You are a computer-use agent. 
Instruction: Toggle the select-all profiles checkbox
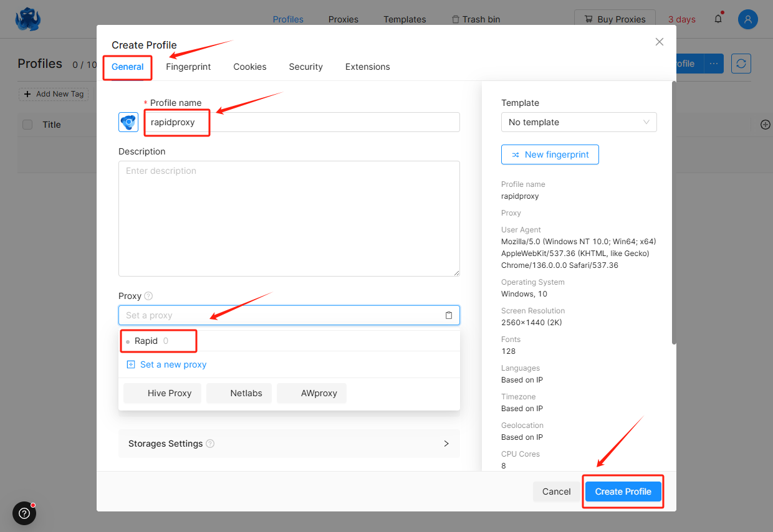pyautogui.click(x=27, y=125)
